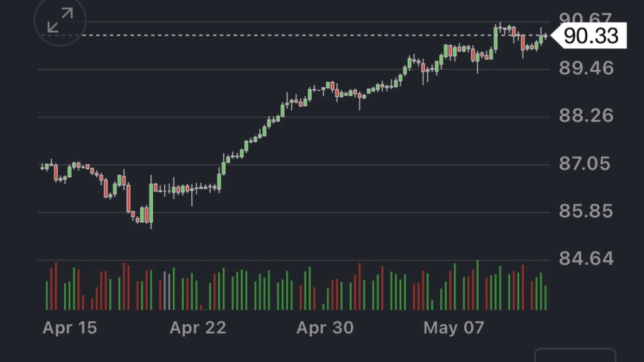The width and height of the screenshot is (644, 362).
Task: Click the 89.46 price level label
Action: point(586,68)
